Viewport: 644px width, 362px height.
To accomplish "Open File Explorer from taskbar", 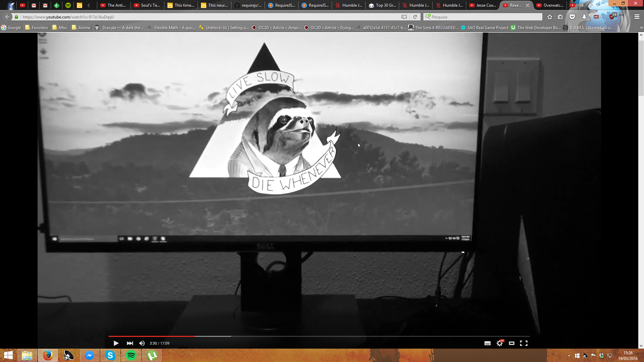I will (27, 355).
